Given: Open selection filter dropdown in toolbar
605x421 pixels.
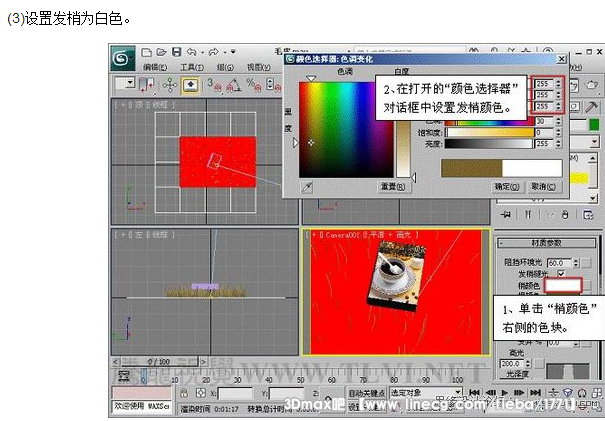Looking at the screenshot, I should click(x=130, y=82).
